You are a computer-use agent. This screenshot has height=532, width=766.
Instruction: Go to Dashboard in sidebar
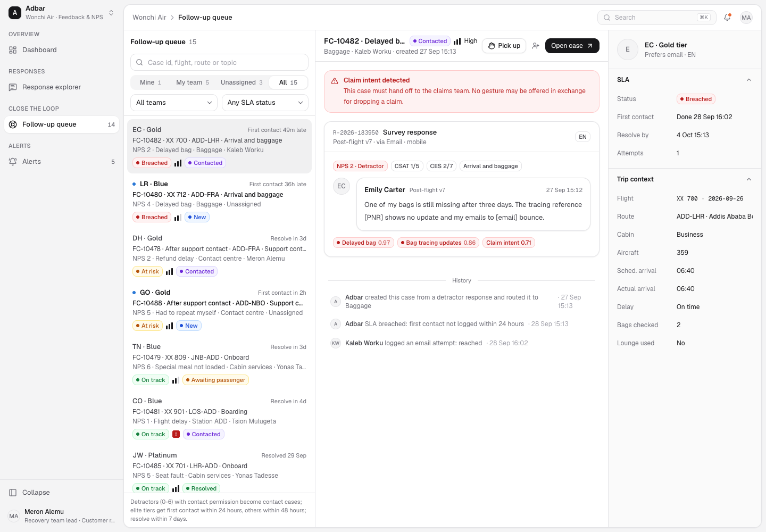[x=62, y=50]
